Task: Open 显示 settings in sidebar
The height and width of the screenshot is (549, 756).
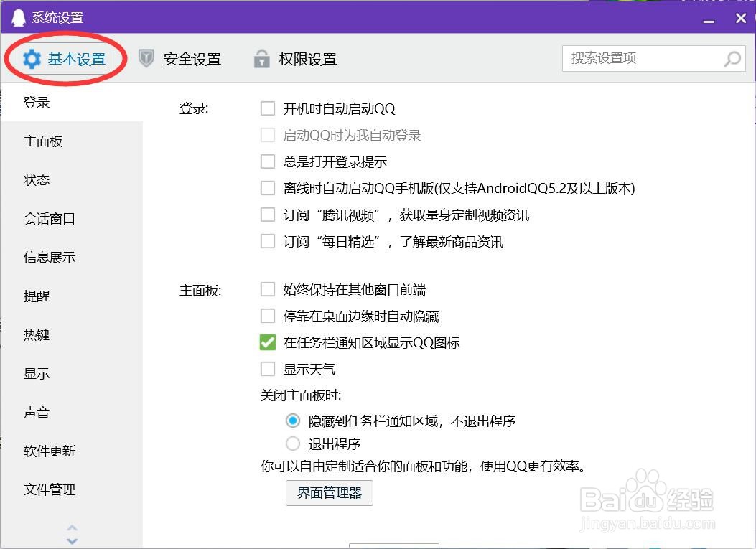Action: click(73, 374)
